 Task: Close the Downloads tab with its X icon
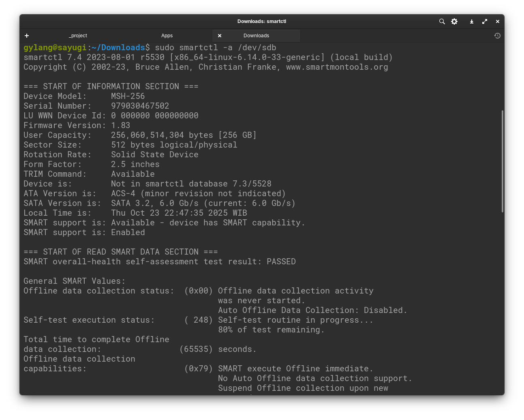219,36
